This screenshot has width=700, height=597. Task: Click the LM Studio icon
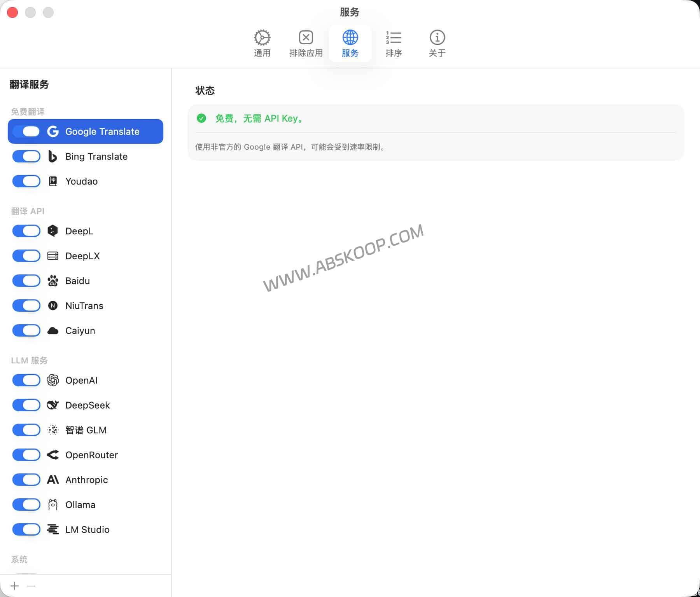[x=53, y=529]
